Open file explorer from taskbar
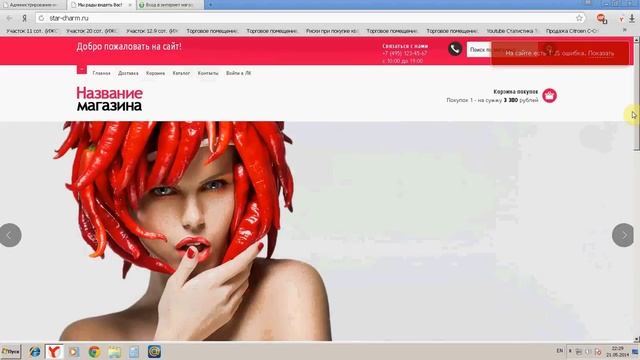Image resolution: width=640 pixels, height=360 pixels. 114,352
